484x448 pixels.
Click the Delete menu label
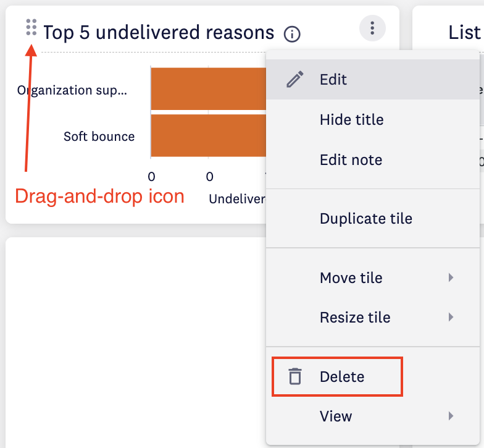click(342, 376)
